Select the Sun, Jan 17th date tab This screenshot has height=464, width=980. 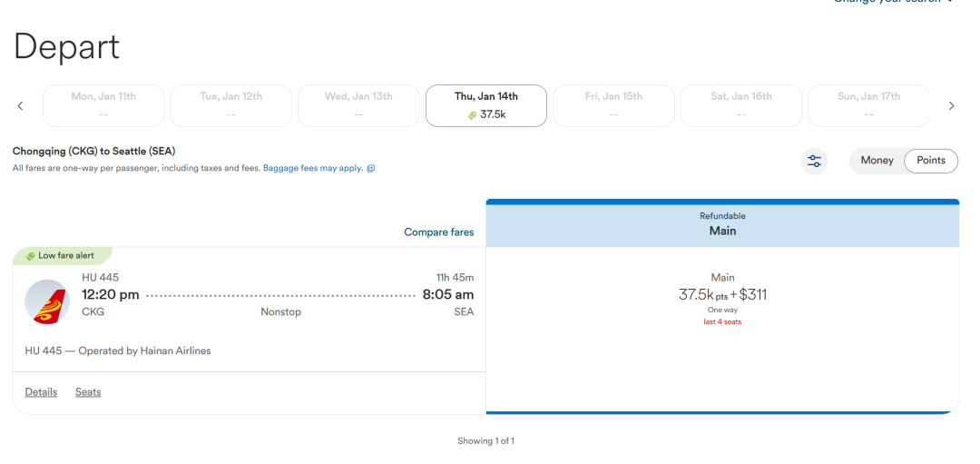[x=868, y=105]
